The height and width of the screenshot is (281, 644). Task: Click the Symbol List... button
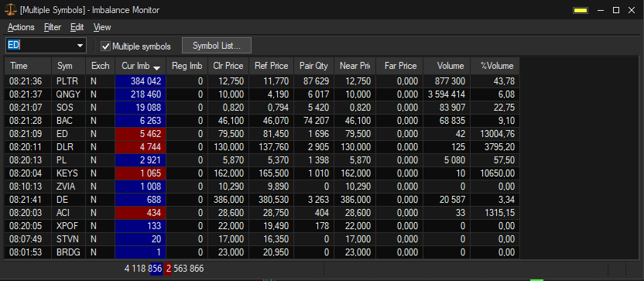(217, 46)
